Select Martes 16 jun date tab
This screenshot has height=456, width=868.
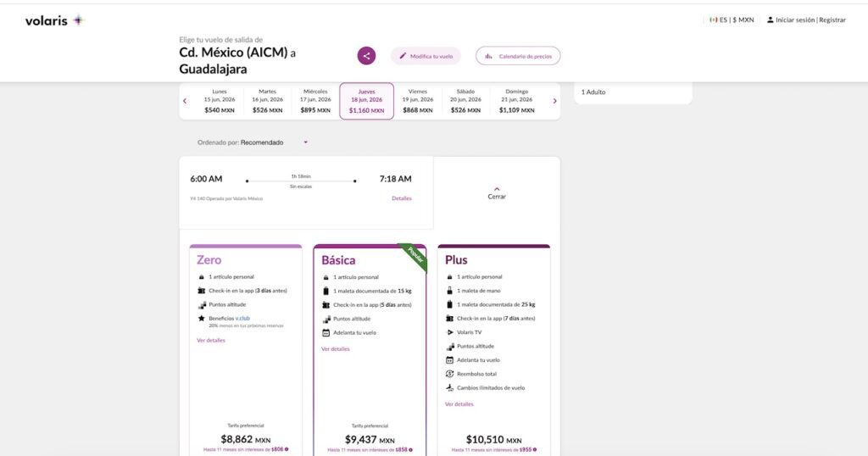267,101
